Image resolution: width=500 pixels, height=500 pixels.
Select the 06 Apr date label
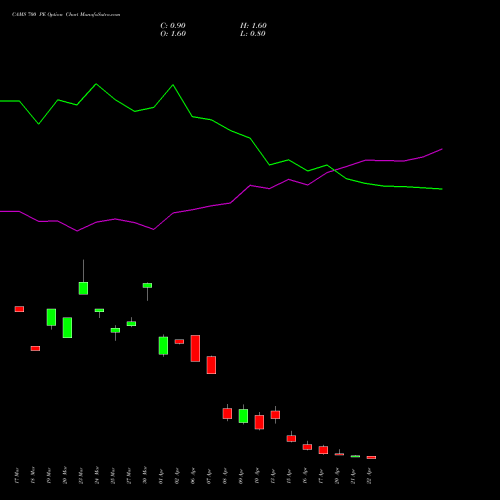click(x=193, y=476)
